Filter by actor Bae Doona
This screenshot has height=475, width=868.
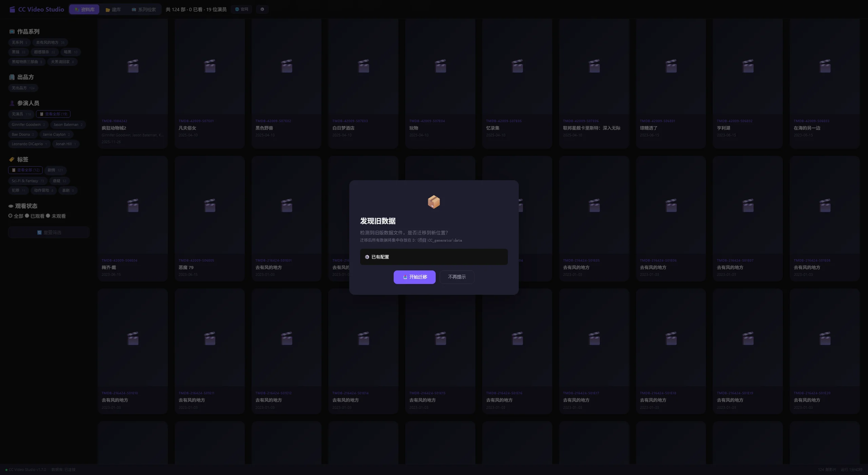[23, 134]
